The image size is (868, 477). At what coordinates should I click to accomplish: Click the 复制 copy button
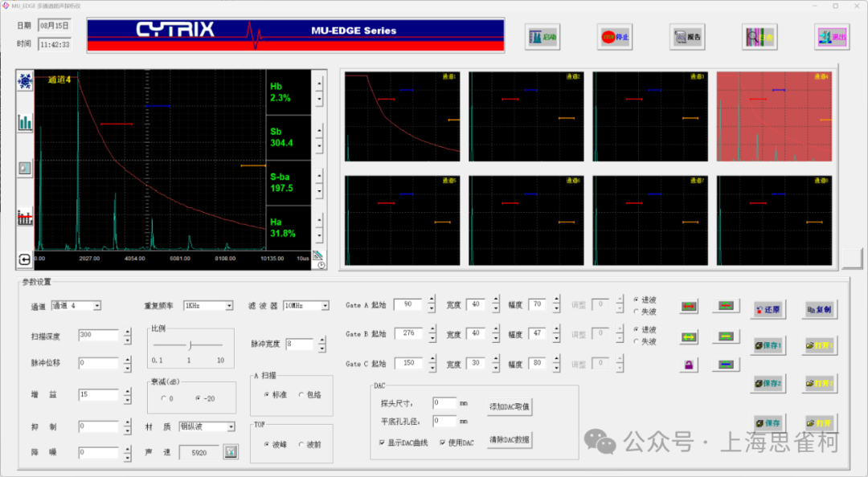point(819,310)
